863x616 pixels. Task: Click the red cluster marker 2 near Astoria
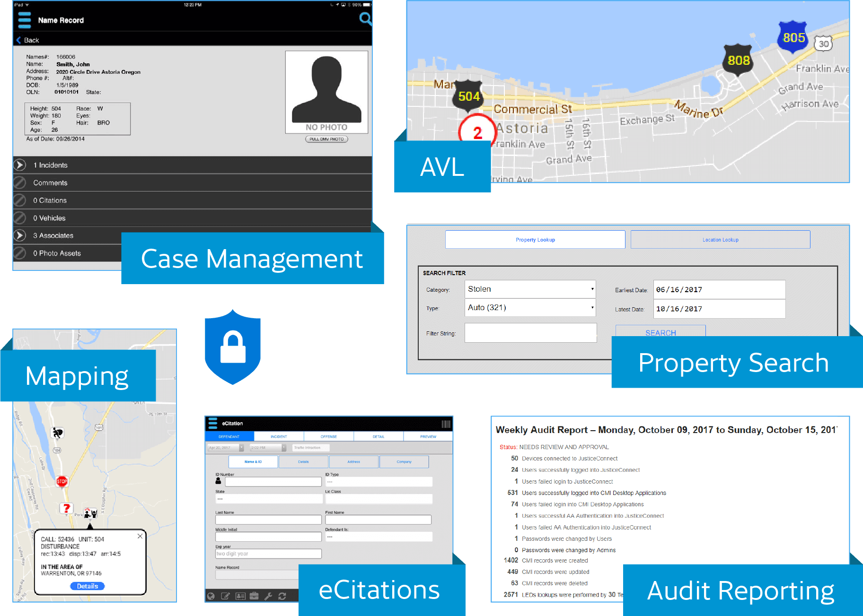(x=477, y=133)
